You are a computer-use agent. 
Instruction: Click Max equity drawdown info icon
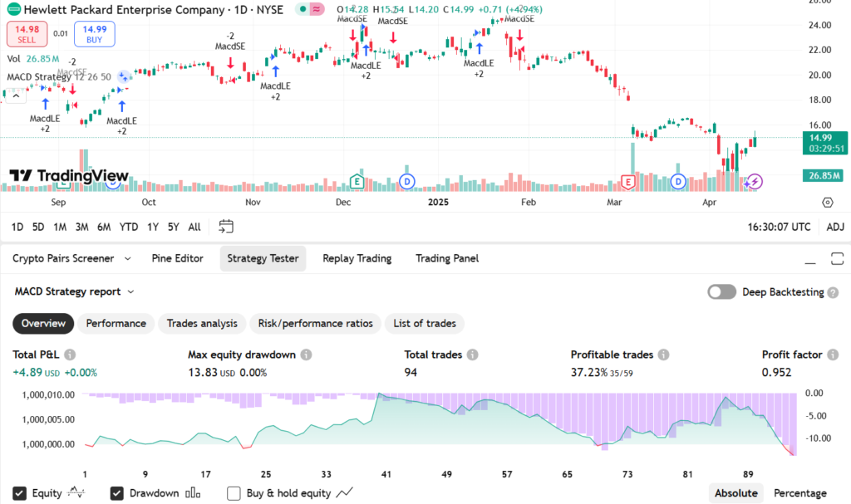[306, 355]
